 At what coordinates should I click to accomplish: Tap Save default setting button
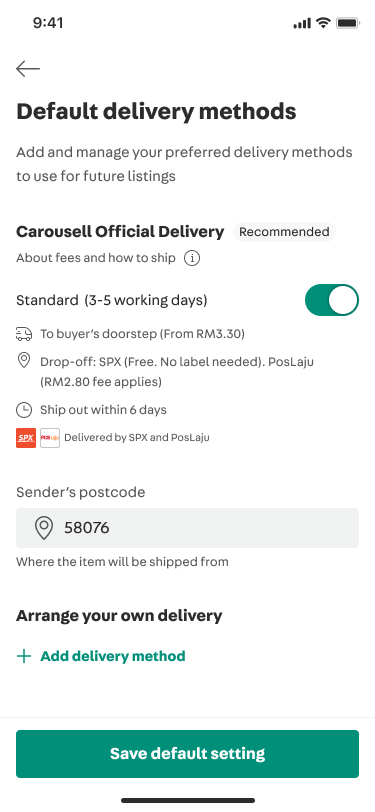click(x=188, y=753)
